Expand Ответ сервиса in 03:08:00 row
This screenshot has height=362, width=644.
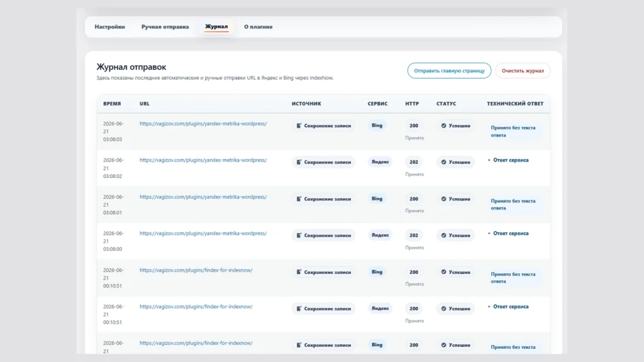pyautogui.click(x=508, y=233)
